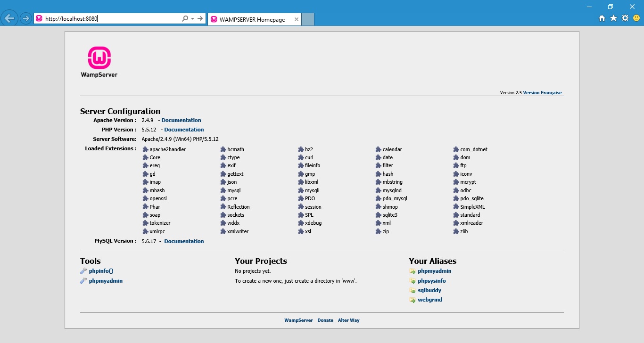
Task: Click puzzle icon next to zlib
Action: pos(456,231)
